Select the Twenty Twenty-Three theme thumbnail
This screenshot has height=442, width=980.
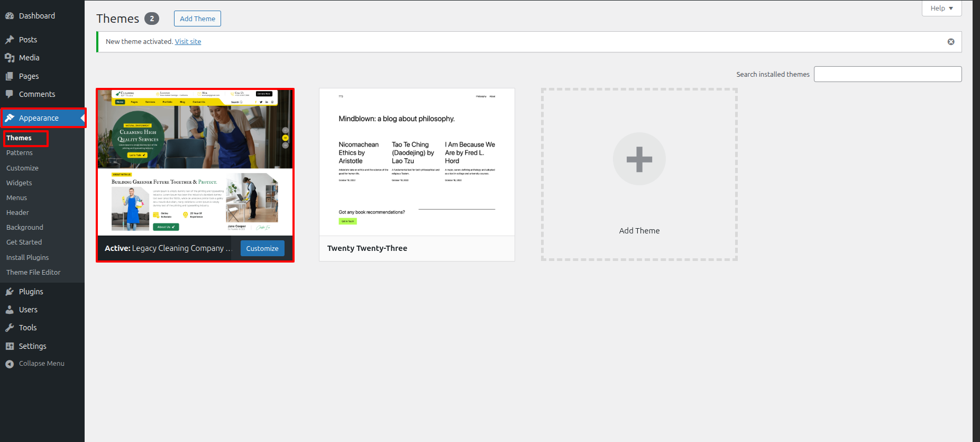click(417, 162)
